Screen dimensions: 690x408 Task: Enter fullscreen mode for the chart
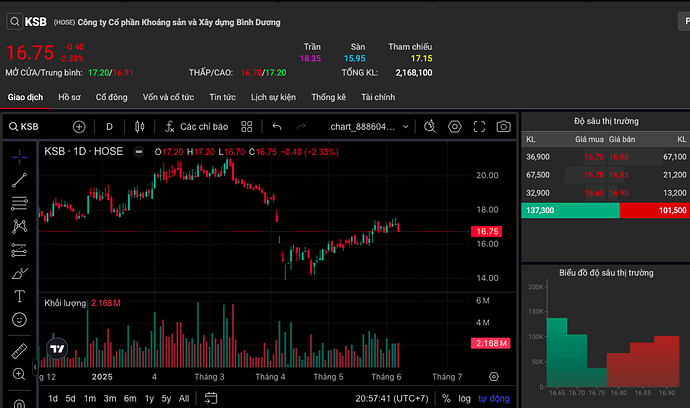[x=479, y=127]
